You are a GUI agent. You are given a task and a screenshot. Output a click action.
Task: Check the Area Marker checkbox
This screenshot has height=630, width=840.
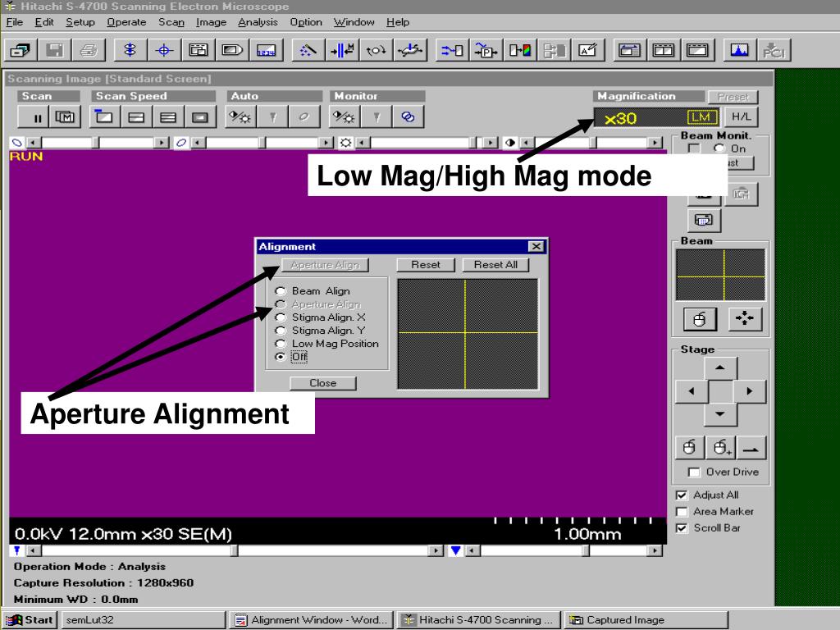click(682, 512)
